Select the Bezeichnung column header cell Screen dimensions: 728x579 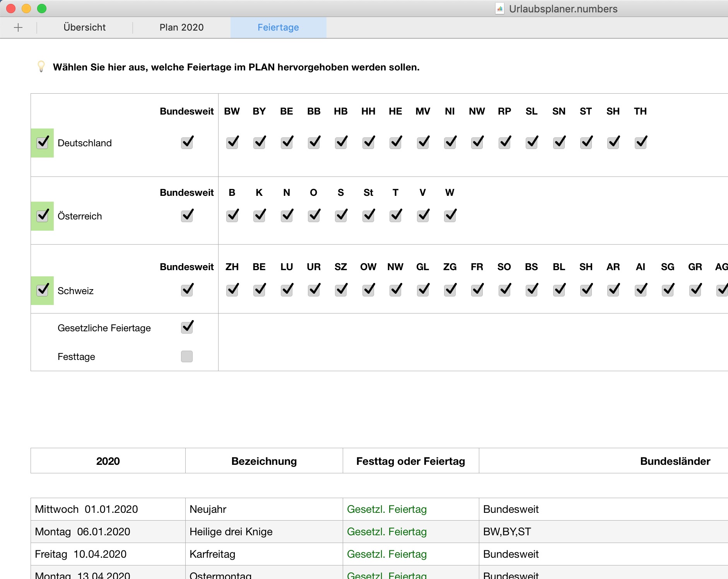tap(264, 461)
